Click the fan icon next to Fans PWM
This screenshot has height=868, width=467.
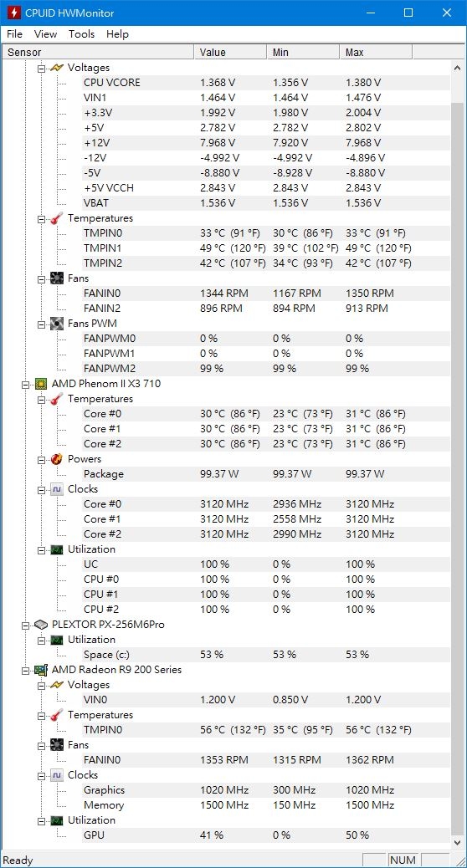coord(57,324)
